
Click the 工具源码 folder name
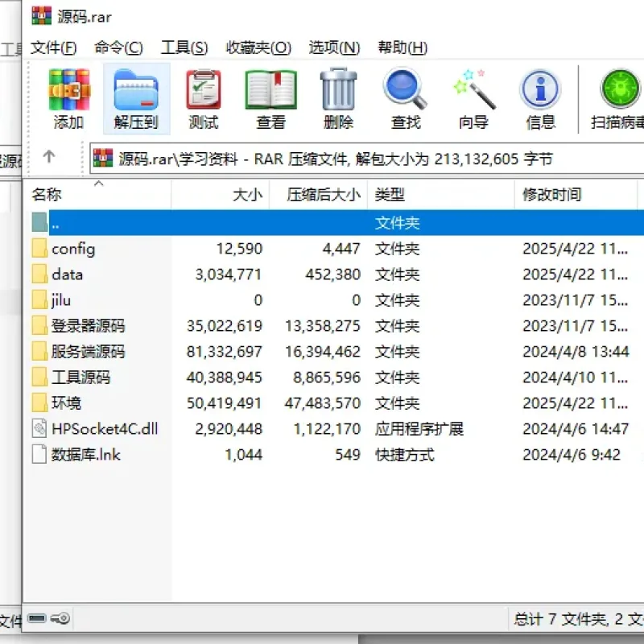(81, 378)
